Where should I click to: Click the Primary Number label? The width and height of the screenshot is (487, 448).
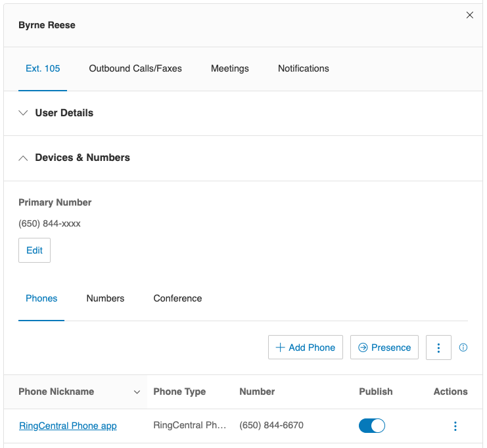click(55, 202)
